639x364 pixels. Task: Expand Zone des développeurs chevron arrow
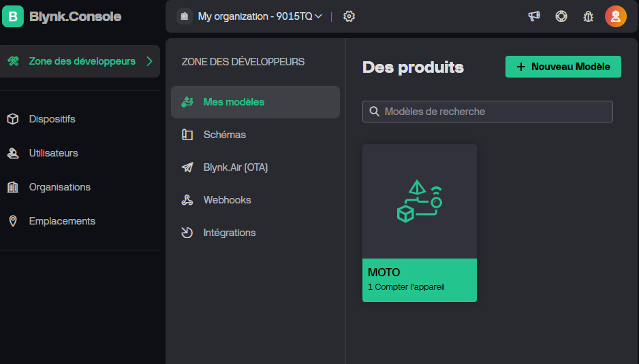(x=150, y=61)
